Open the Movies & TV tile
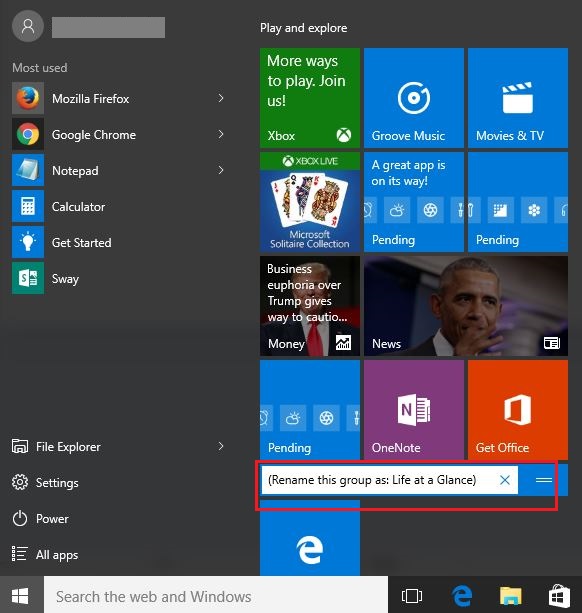The image size is (582, 613). (x=518, y=98)
